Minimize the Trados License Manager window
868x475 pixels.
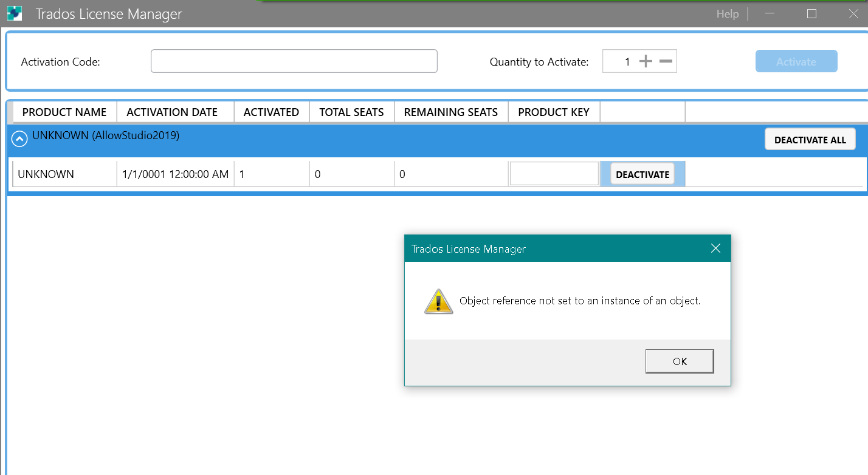[x=770, y=14]
